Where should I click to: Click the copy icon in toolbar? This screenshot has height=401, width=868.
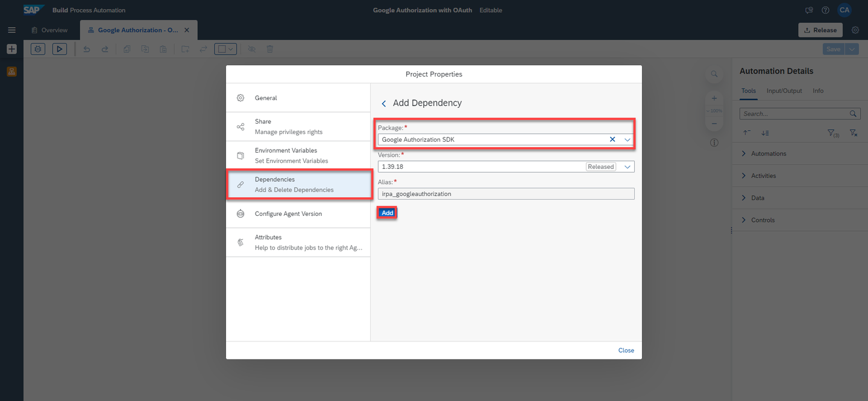pos(127,49)
